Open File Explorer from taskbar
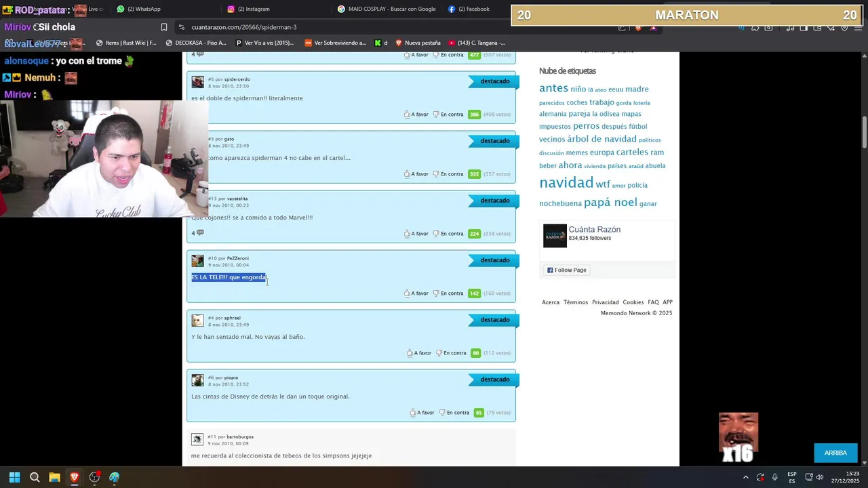The height and width of the screenshot is (488, 868). 54,477
